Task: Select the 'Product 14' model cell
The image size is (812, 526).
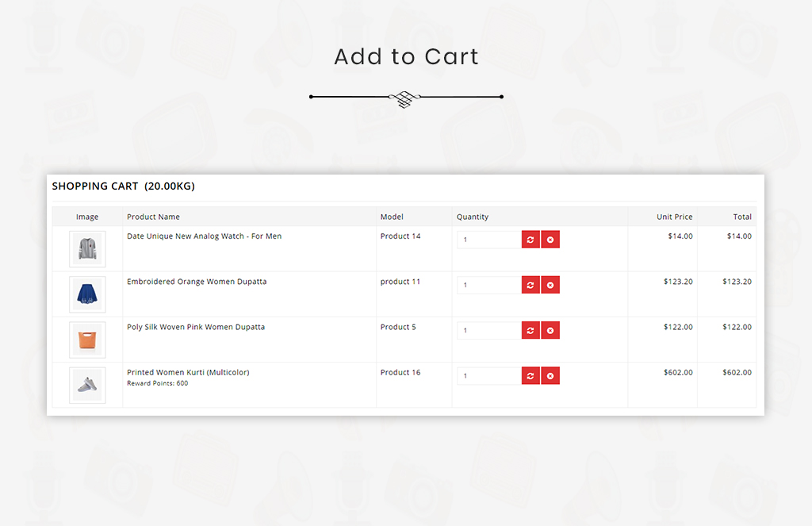Action: click(400, 236)
